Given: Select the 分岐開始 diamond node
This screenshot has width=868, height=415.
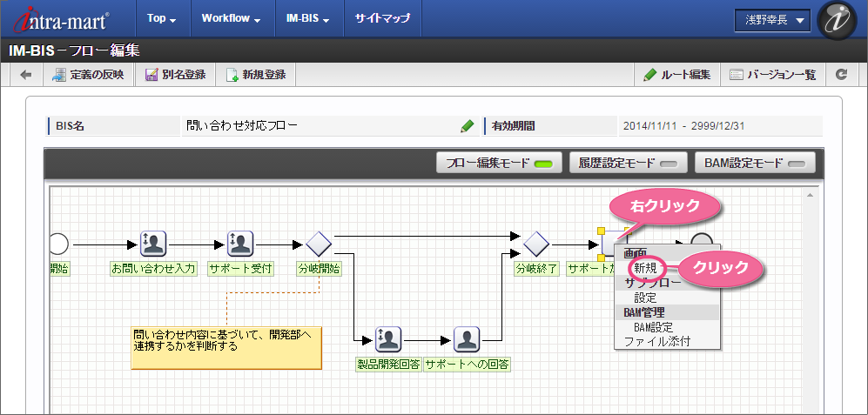Looking at the screenshot, I should coord(320,244).
